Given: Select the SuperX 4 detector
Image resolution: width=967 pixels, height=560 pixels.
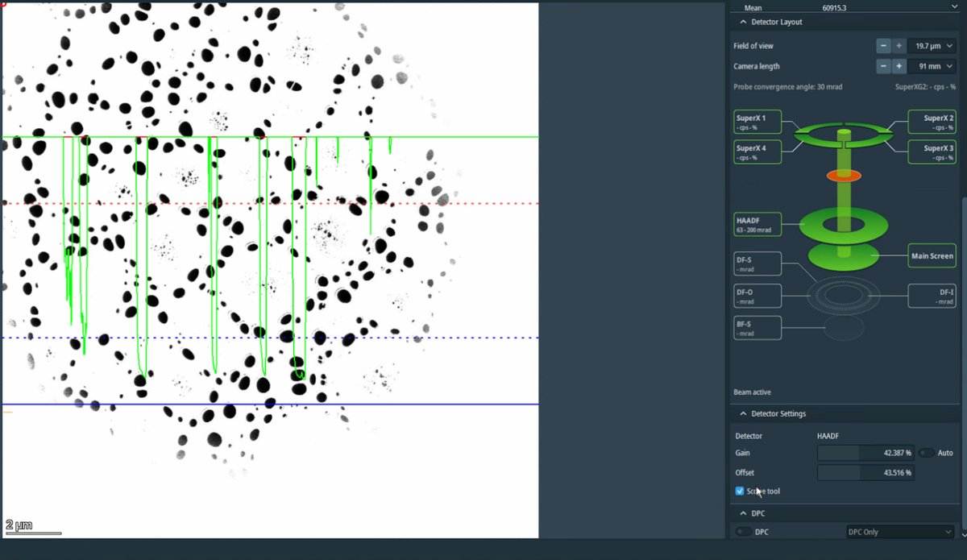Looking at the screenshot, I should click(x=756, y=151).
